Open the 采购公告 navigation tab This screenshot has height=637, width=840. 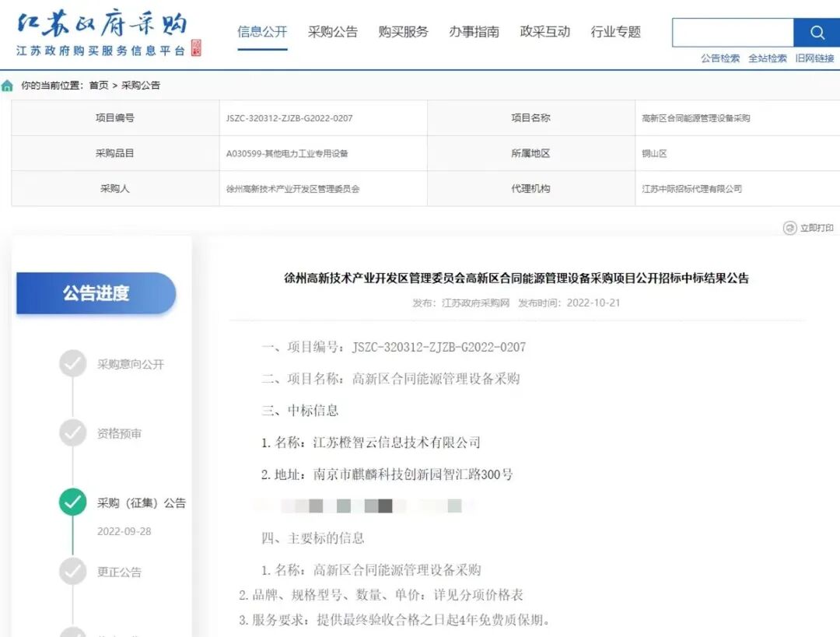[x=333, y=32]
